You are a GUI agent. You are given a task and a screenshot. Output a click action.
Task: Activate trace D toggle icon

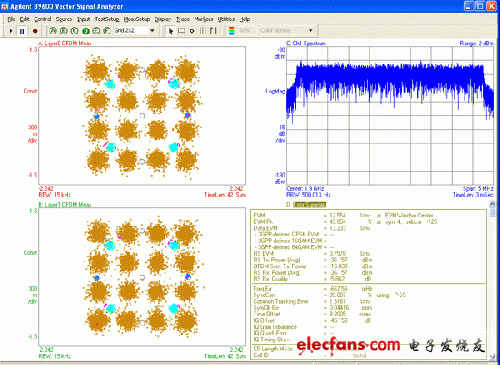pos(86,31)
